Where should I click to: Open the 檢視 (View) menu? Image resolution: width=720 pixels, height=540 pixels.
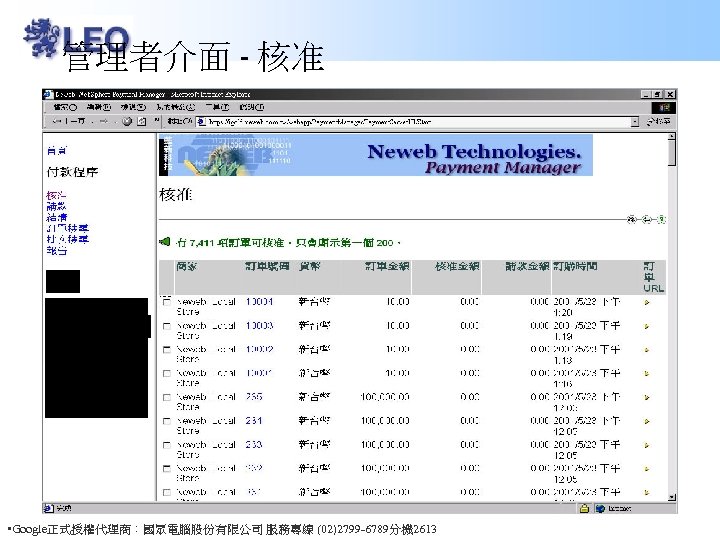pyautogui.click(x=133, y=107)
